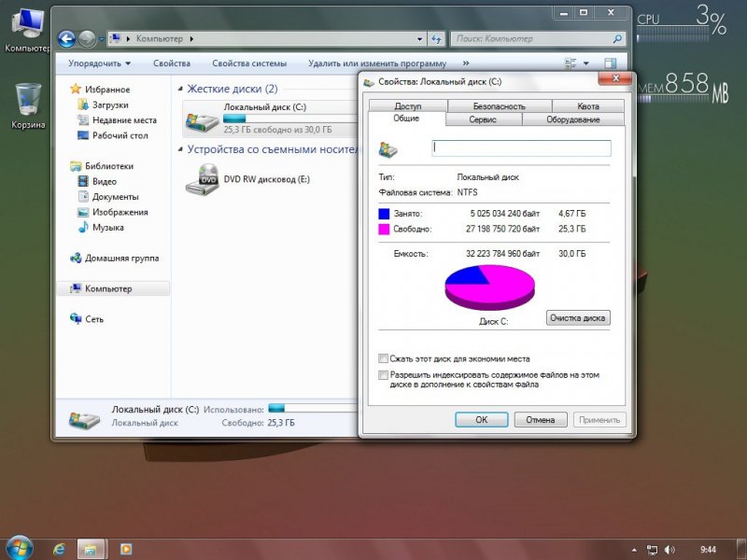Click Свойства системы toolbar button
747x560 pixels.
(249, 63)
